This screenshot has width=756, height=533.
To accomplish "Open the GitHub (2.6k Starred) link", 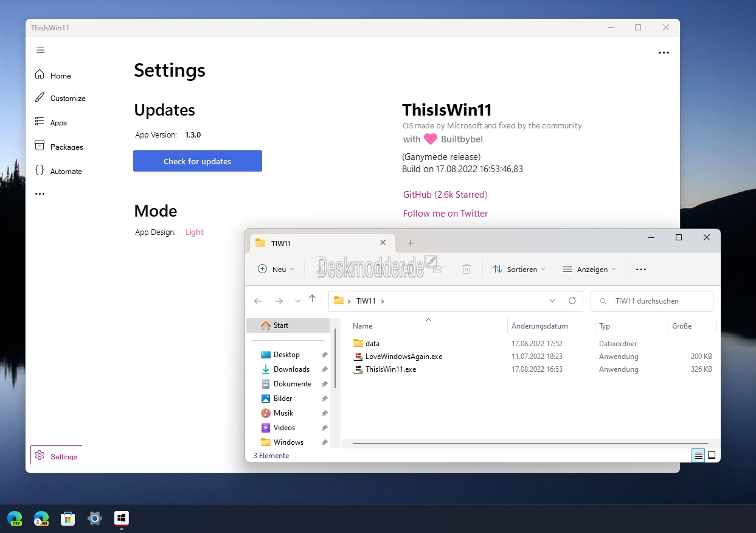I will tap(445, 195).
